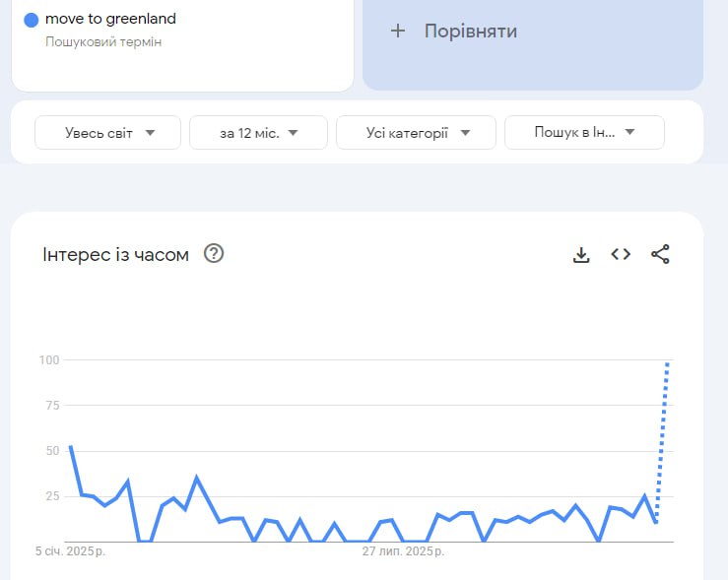Click the 5 січ. 2025 axis label
728x580 pixels.
tap(70, 550)
